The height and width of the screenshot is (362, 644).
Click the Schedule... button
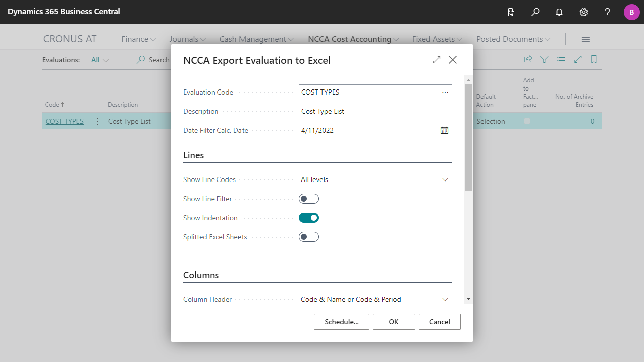point(341,322)
